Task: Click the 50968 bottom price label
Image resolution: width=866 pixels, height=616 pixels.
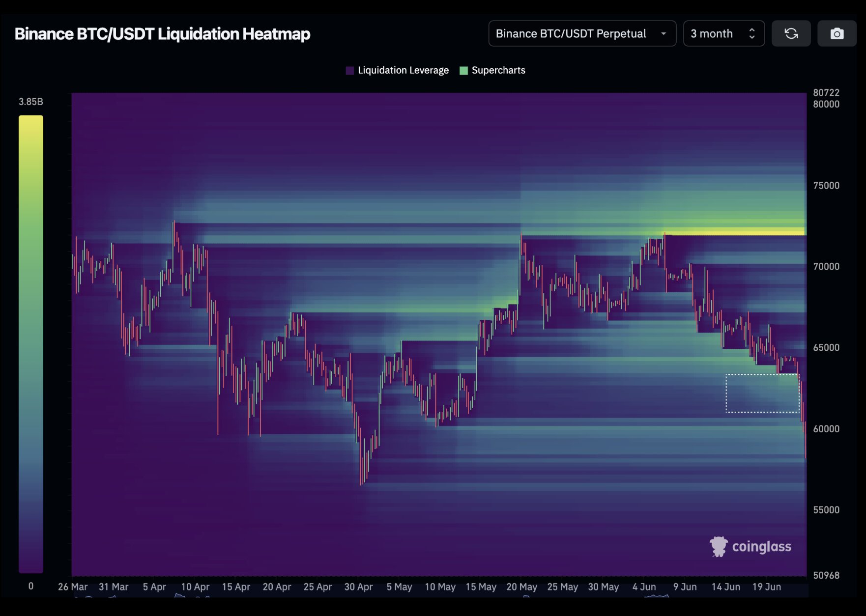Action: tap(826, 575)
